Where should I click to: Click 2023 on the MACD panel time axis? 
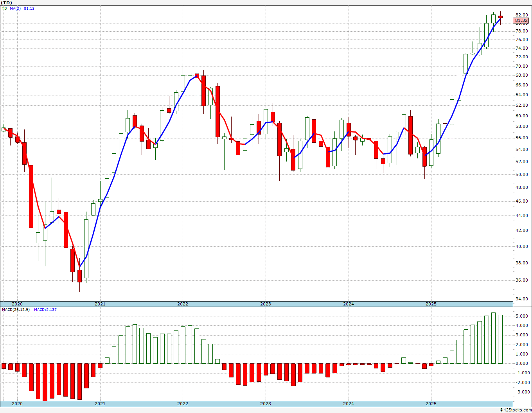pos(266,404)
